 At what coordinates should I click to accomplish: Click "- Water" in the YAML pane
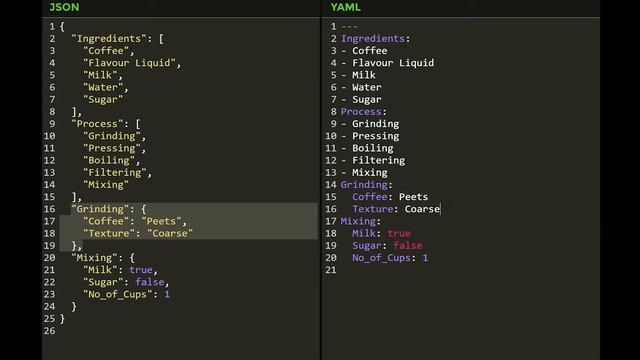[x=361, y=88]
